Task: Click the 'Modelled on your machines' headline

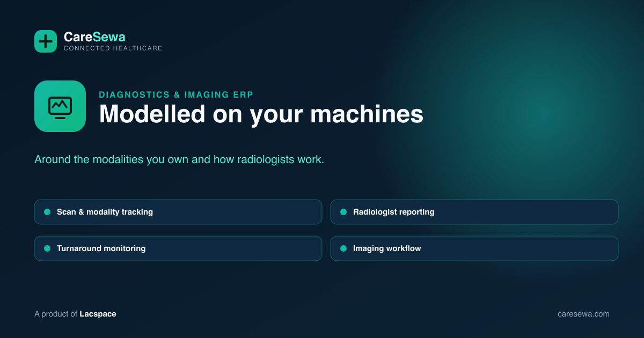Action: [x=261, y=114]
